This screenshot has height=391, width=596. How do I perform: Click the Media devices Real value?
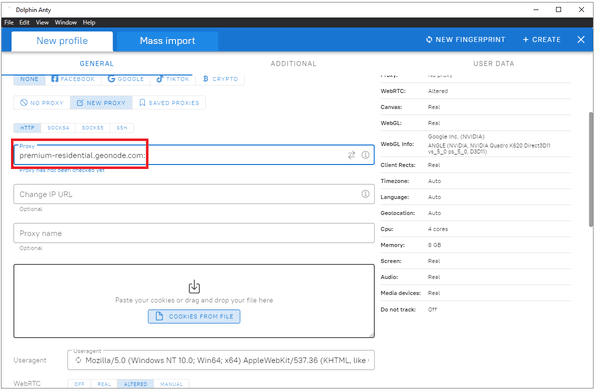(434, 293)
